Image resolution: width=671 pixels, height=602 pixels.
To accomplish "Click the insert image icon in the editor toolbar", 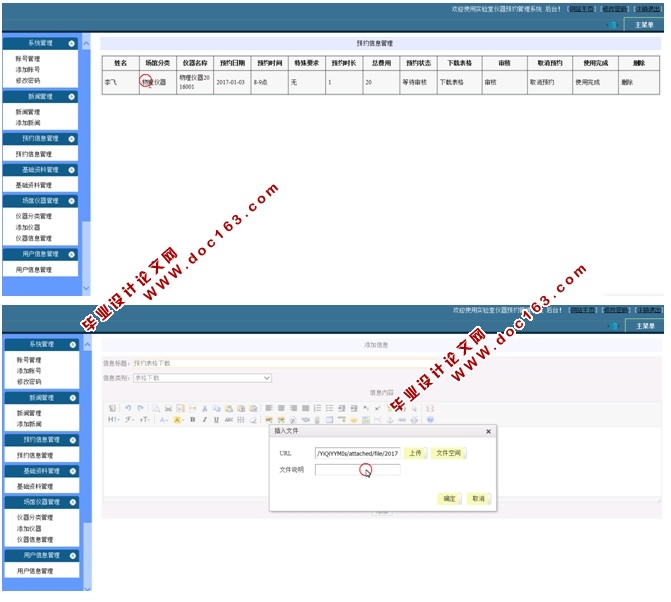I will 269,420.
